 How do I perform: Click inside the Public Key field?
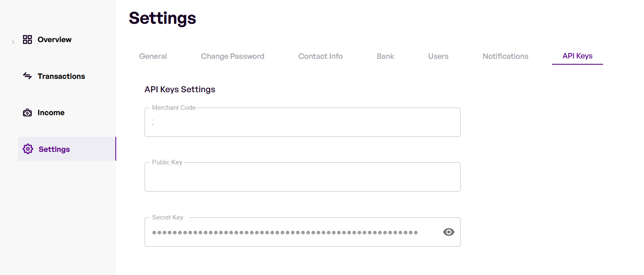coord(302,177)
